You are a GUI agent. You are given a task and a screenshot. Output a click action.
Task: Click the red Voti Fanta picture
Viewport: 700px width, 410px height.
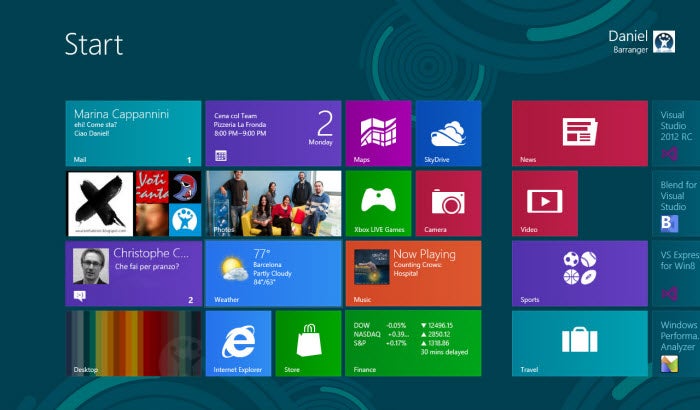pos(152,187)
